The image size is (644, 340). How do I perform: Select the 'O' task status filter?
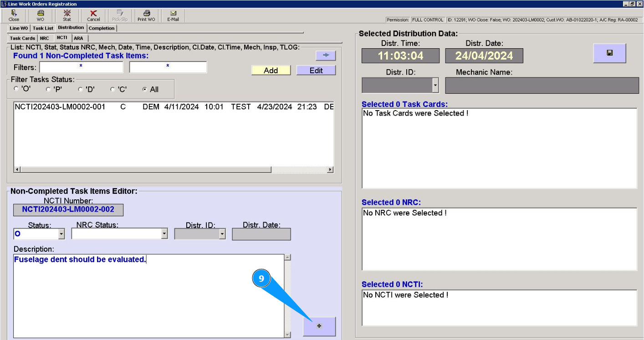(16, 89)
